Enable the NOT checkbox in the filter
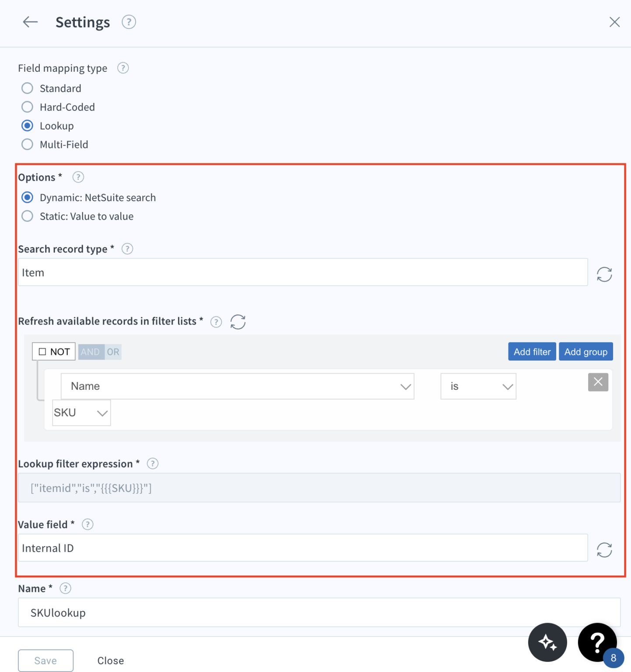631x672 pixels. tap(42, 351)
